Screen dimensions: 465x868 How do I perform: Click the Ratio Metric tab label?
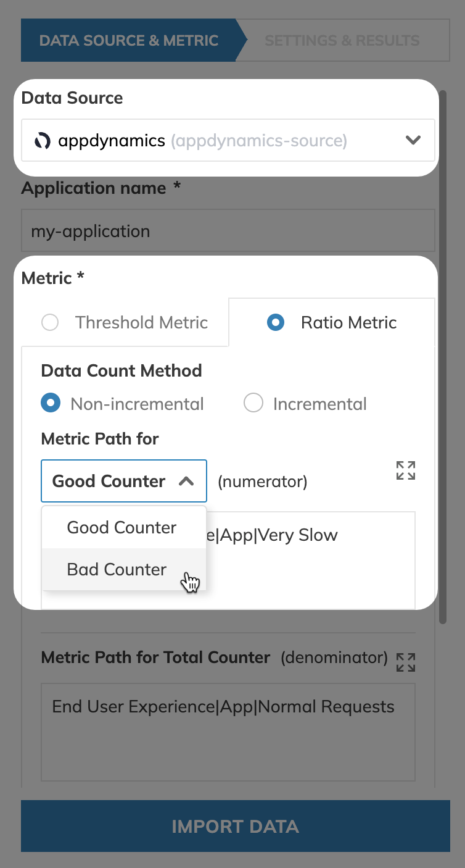point(349,322)
